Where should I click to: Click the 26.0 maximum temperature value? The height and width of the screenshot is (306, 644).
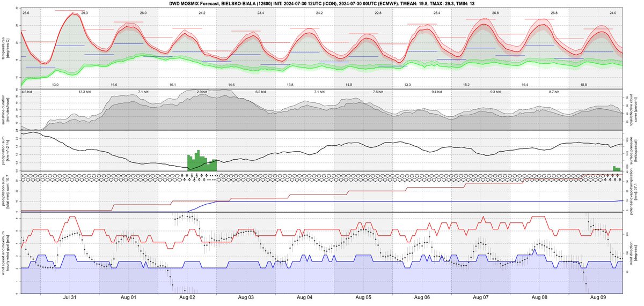pos(143,12)
